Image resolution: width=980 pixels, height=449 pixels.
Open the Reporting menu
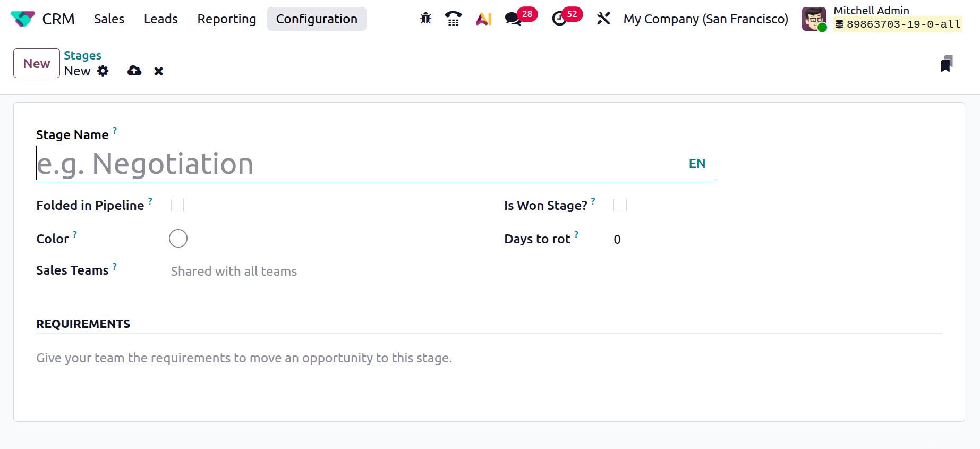coord(227,19)
